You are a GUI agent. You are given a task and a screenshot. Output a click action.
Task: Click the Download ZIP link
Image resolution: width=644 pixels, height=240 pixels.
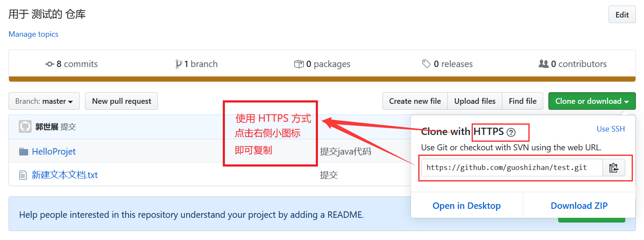click(579, 206)
